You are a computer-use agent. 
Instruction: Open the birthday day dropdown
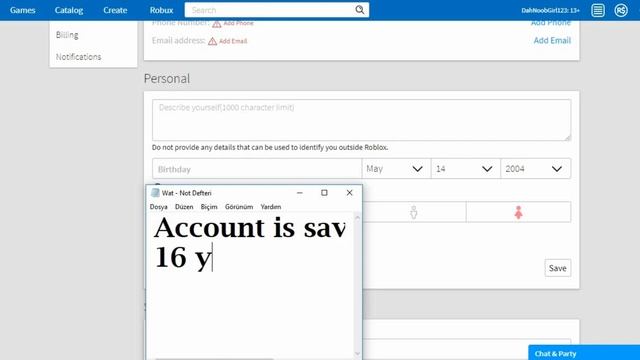(466, 169)
